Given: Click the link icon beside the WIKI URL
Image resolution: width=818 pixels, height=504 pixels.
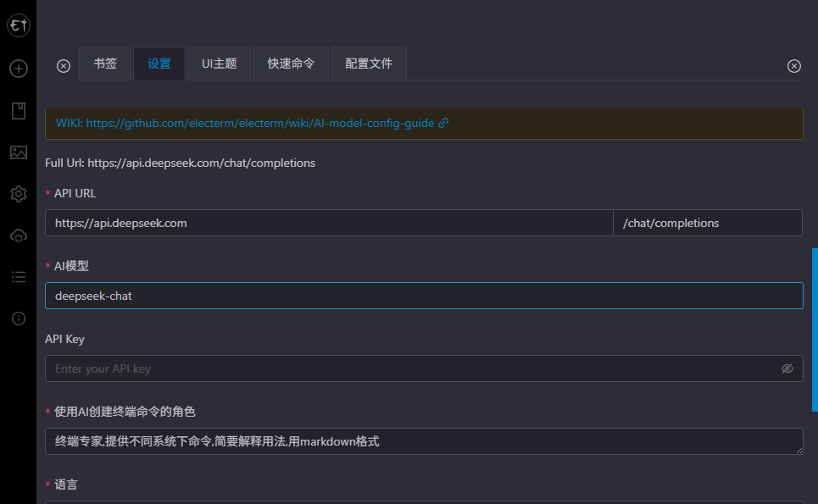Looking at the screenshot, I should point(444,122).
